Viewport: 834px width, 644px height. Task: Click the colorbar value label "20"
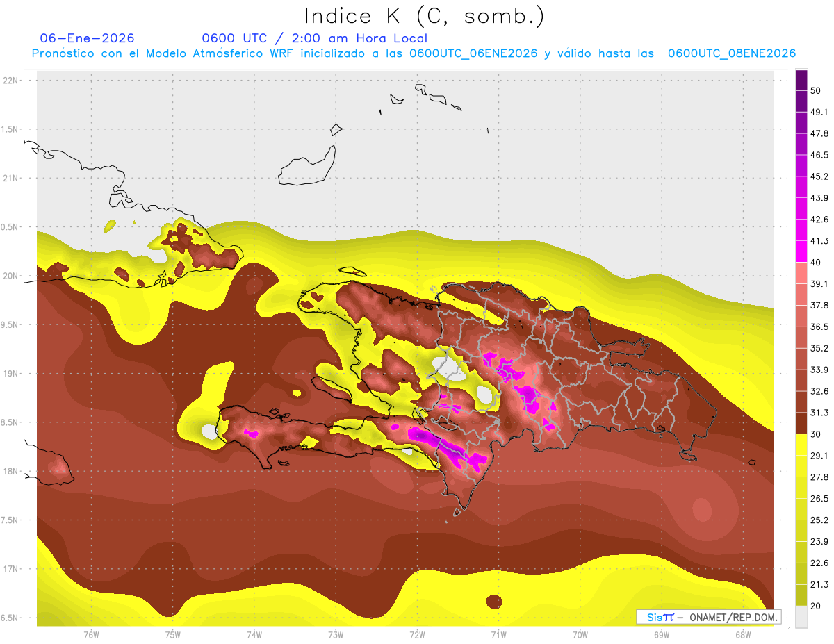pyautogui.click(x=815, y=606)
